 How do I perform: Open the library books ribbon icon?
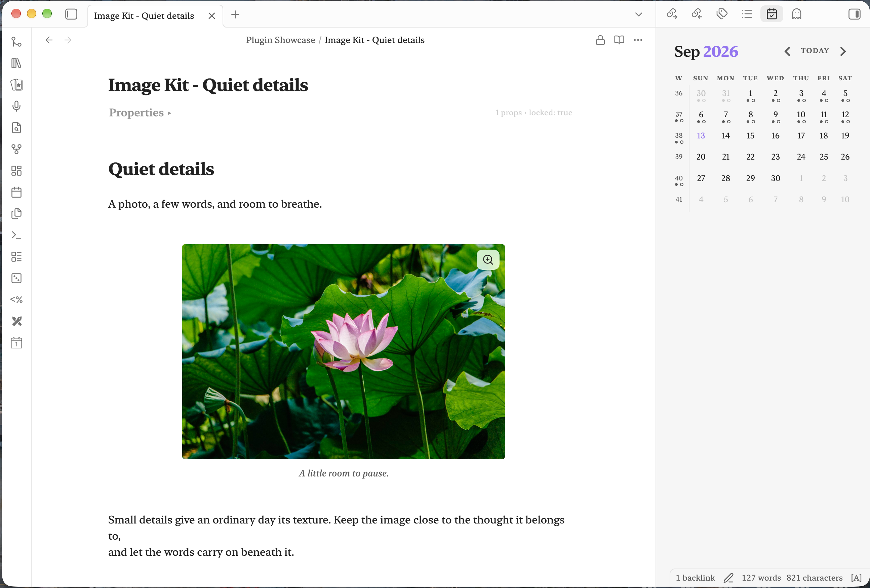click(x=16, y=63)
